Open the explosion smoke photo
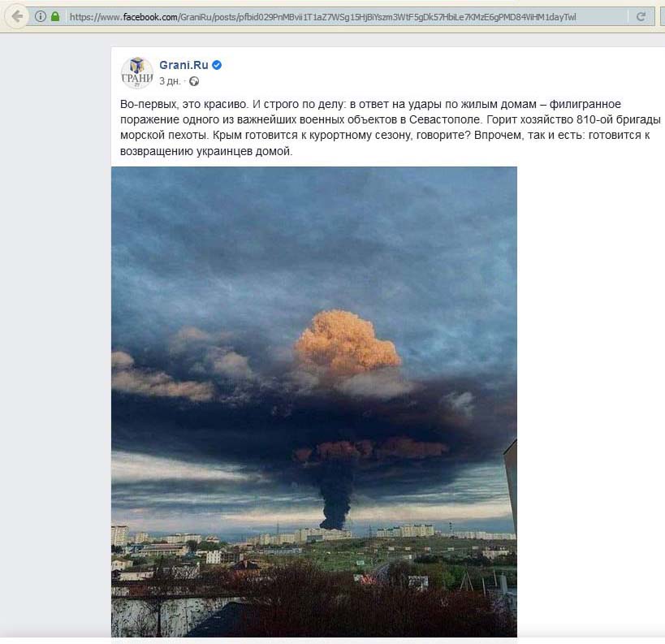Screen dimensions: 665x644 tap(314, 402)
